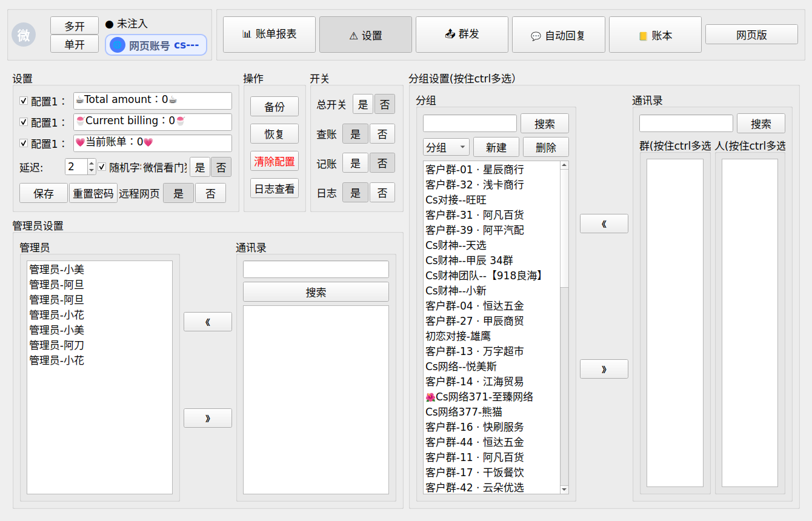Image resolution: width=812 pixels, height=521 pixels.
Task: Click the group list scrollbar down arrow
Action: point(564,489)
